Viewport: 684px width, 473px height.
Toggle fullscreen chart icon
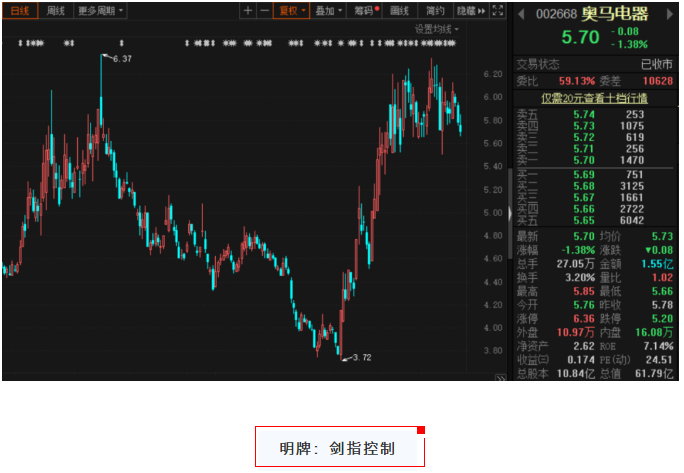(x=498, y=10)
